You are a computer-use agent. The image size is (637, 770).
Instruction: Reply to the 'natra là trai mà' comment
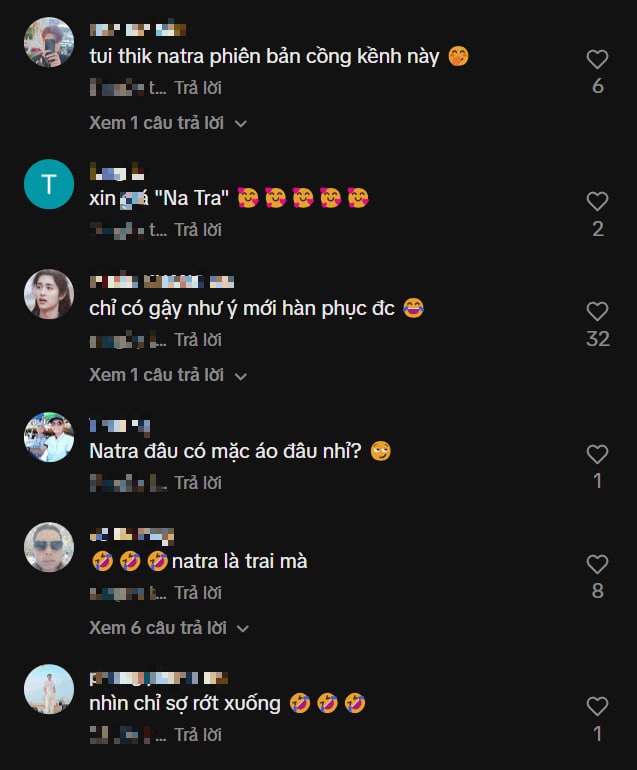pyautogui.click(x=198, y=593)
